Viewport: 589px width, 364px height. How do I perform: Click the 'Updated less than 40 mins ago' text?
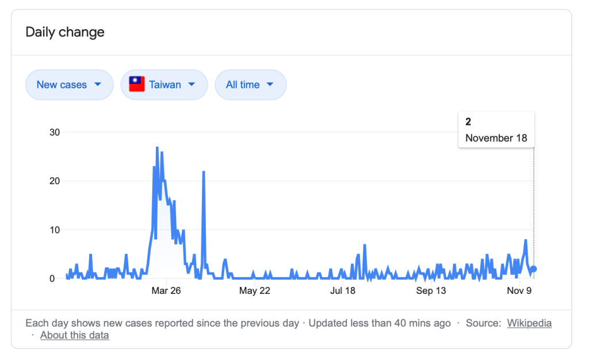tap(380, 323)
